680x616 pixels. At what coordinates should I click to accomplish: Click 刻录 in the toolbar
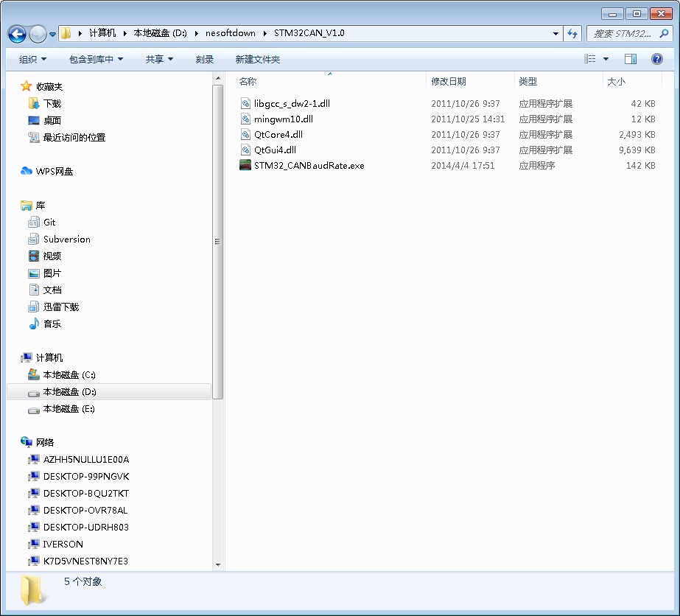pyautogui.click(x=206, y=59)
